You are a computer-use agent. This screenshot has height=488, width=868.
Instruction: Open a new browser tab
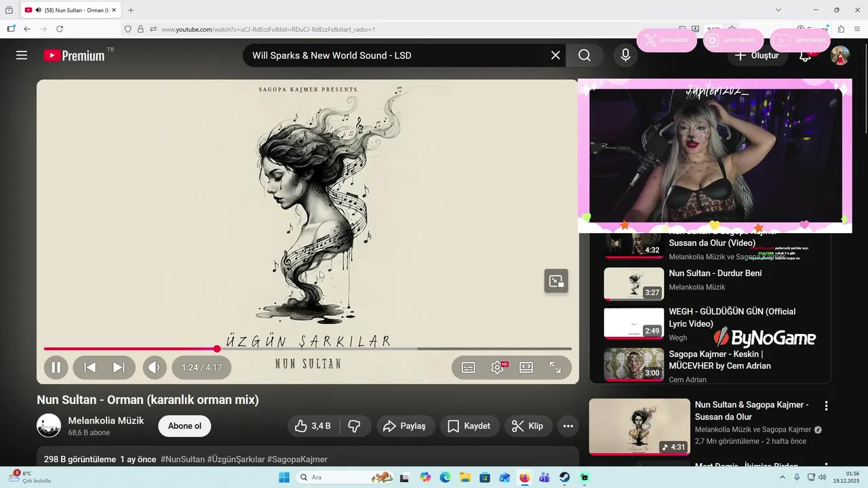(131, 10)
